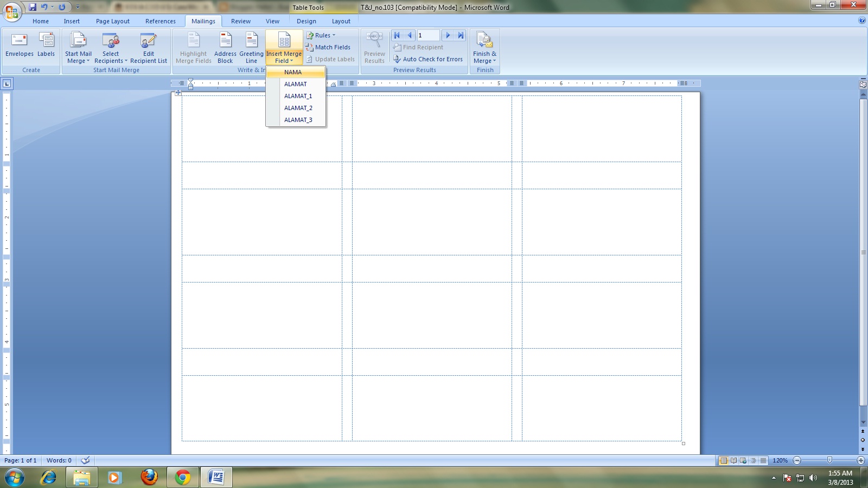This screenshot has height=488, width=868.
Task: Open the Table Tools Design tab
Action: tap(307, 21)
